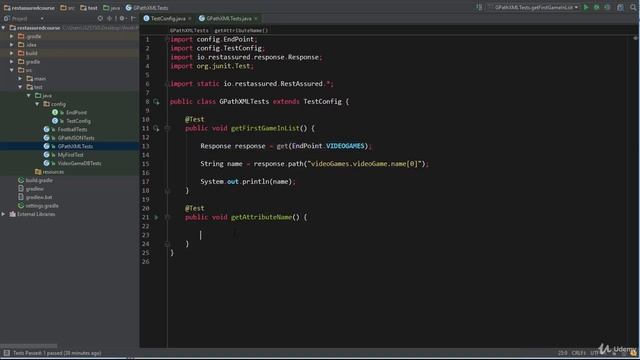Expand the build folder arrow
The height and width of the screenshot is (360, 640).
(12, 53)
